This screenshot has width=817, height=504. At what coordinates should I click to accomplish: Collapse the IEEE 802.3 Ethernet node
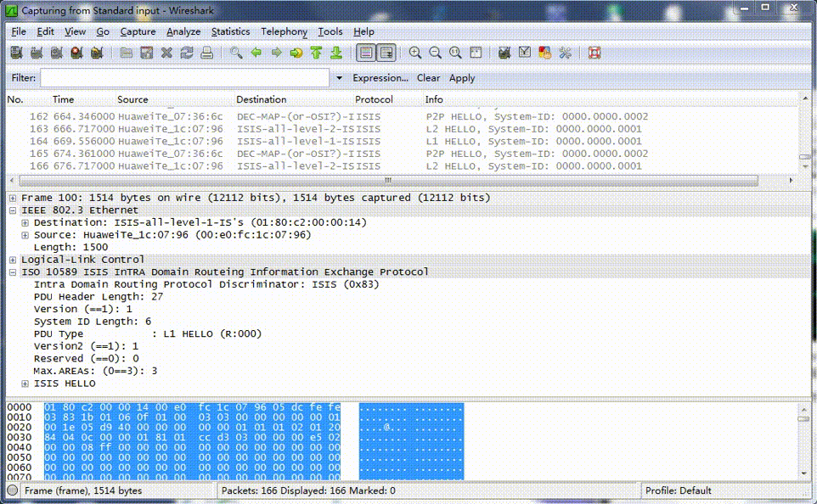pyautogui.click(x=13, y=210)
